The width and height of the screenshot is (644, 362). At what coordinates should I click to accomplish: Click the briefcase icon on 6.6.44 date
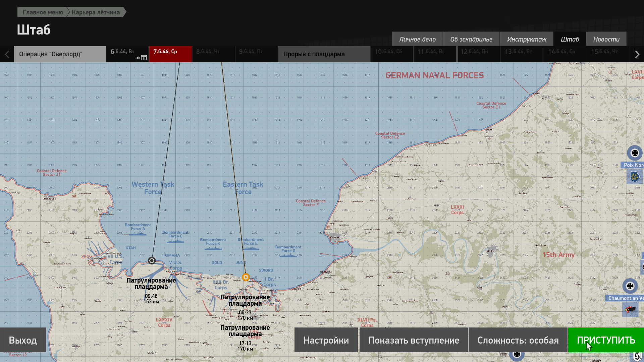tap(138, 58)
